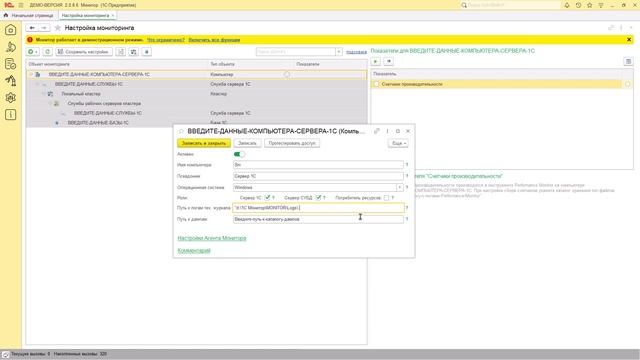The height and width of the screenshot is (360, 640).
Task: Select ВВЕДИТЕ-ДАННЫЕ-БАЗЫ-1С tree row
Action: (197, 122)
